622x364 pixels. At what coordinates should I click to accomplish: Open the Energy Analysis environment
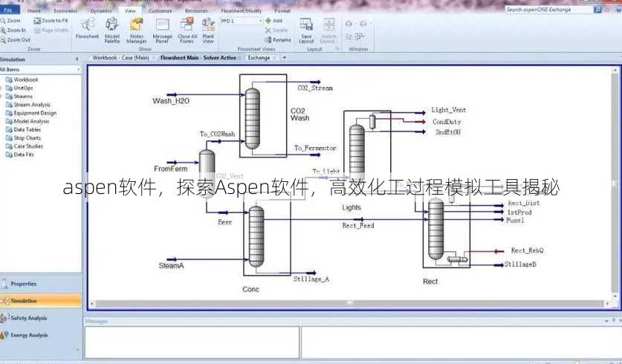[40, 335]
